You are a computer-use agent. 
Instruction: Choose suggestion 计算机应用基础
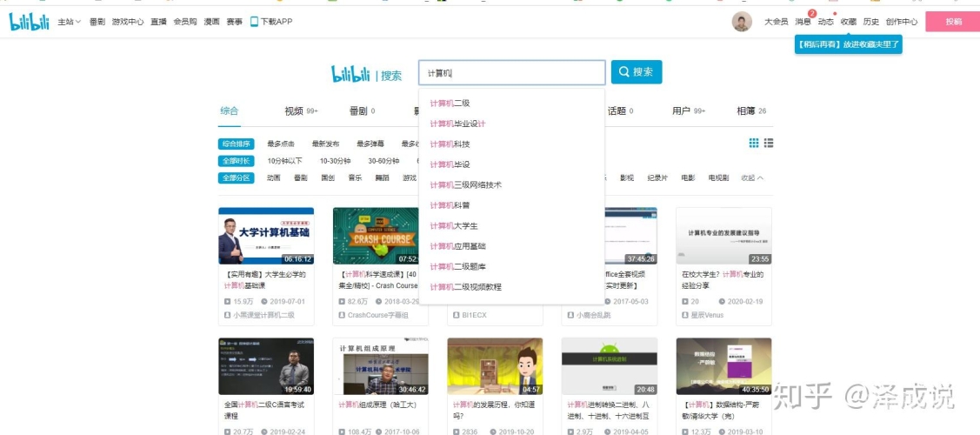(512, 246)
